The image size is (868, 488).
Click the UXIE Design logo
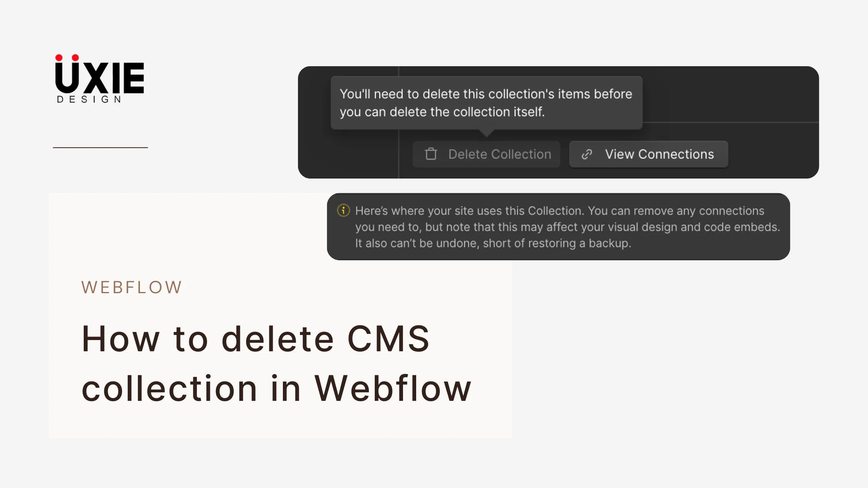(99, 77)
